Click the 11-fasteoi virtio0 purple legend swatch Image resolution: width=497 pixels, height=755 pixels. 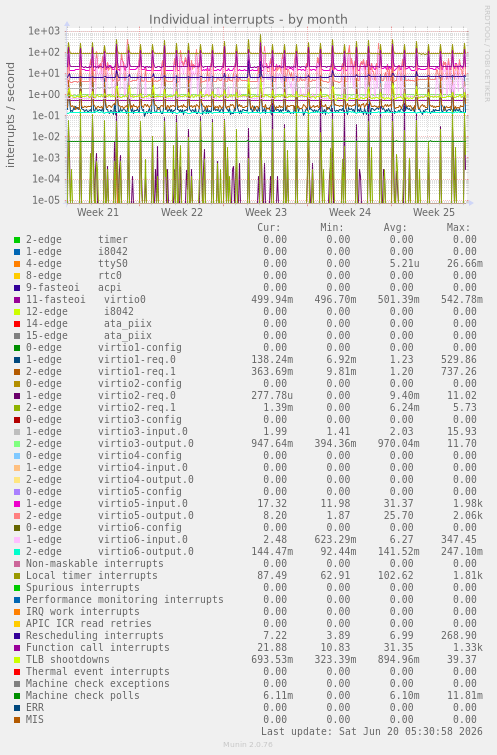pos(17,300)
